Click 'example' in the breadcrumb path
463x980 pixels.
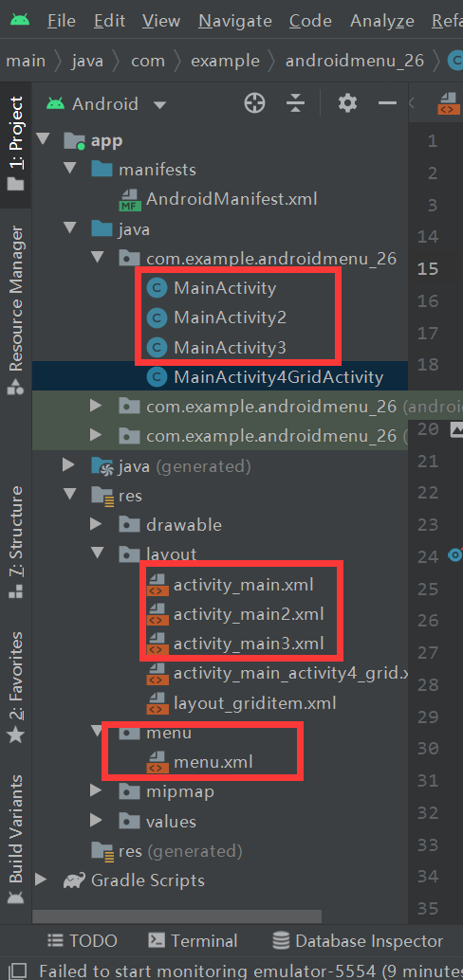pyautogui.click(x=225, y=61)
